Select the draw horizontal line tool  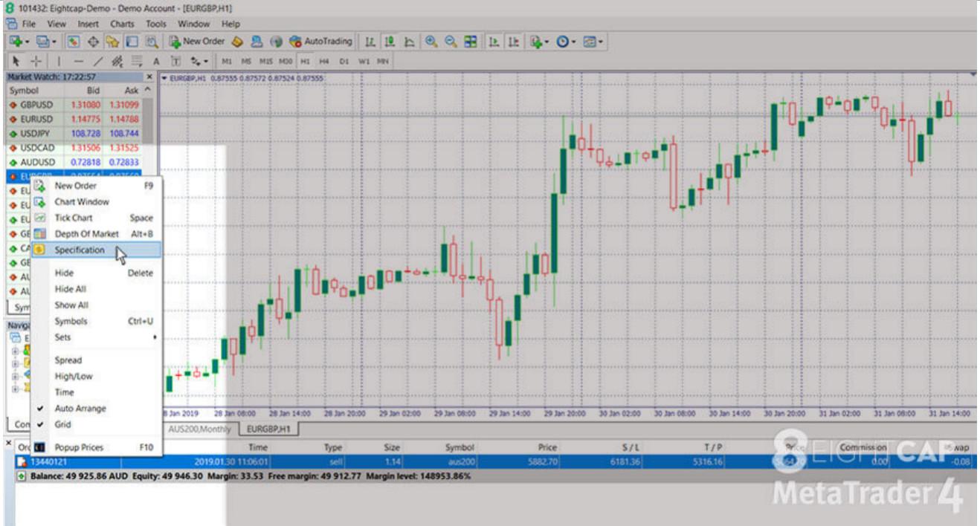click(x=79, y=62)
